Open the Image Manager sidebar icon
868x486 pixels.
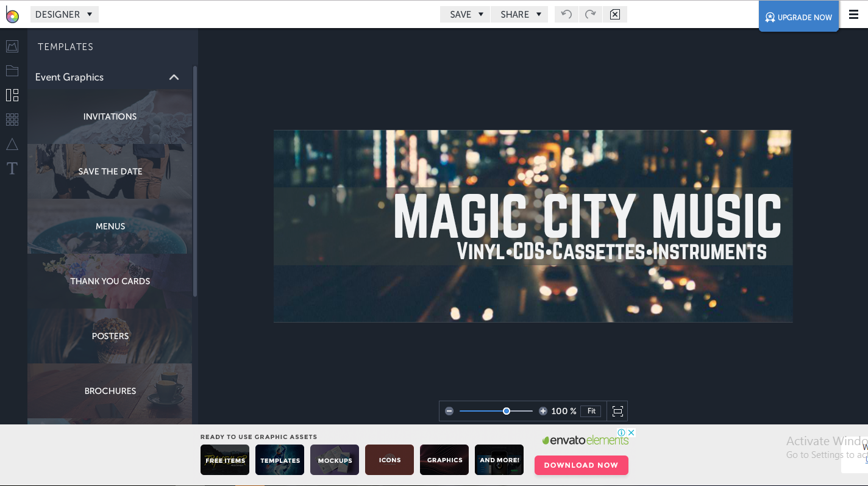(x=12, y=46)
